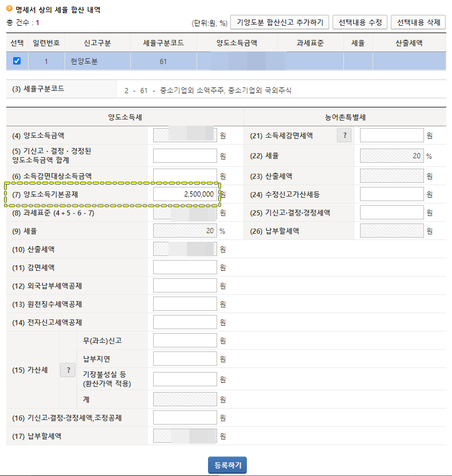Click the (23) 산출세액 disabled field
This screenshot has width=452, height=476.
(x=392, y=176)
